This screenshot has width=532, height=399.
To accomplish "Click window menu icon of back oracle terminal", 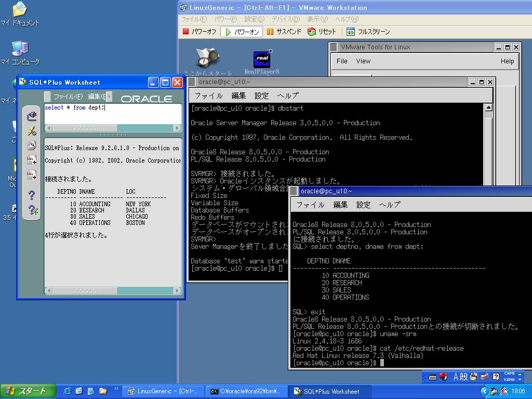I will pyautogui.click(x=192, y=82).
